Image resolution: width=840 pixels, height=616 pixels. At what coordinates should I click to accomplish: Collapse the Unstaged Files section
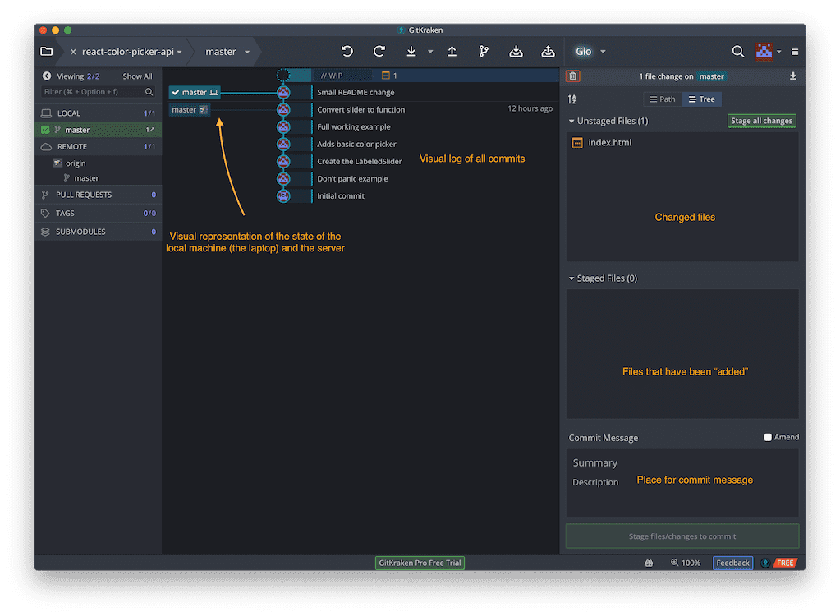point(571,121)
